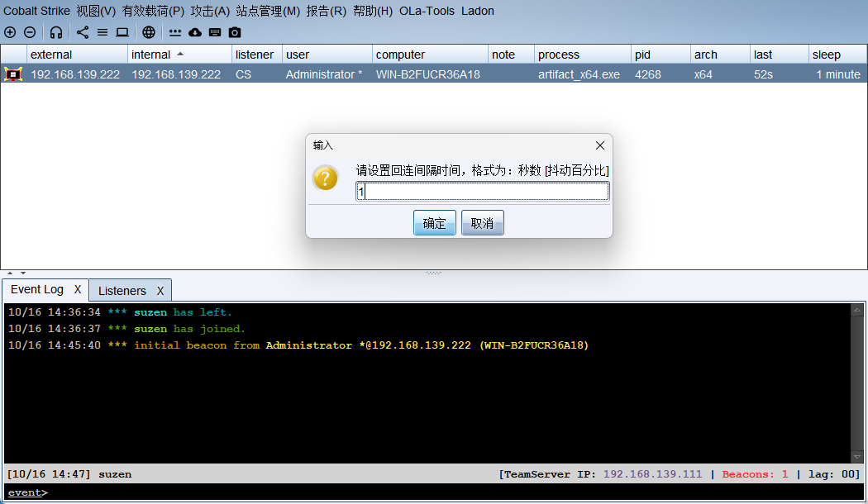Click the event log scrollbar down arrow

point(857,457)
